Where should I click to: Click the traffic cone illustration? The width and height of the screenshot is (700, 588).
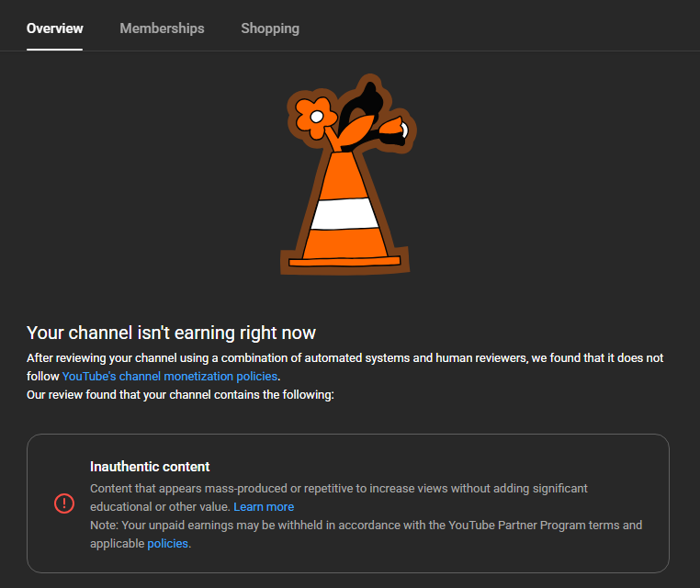pos(348,175)
